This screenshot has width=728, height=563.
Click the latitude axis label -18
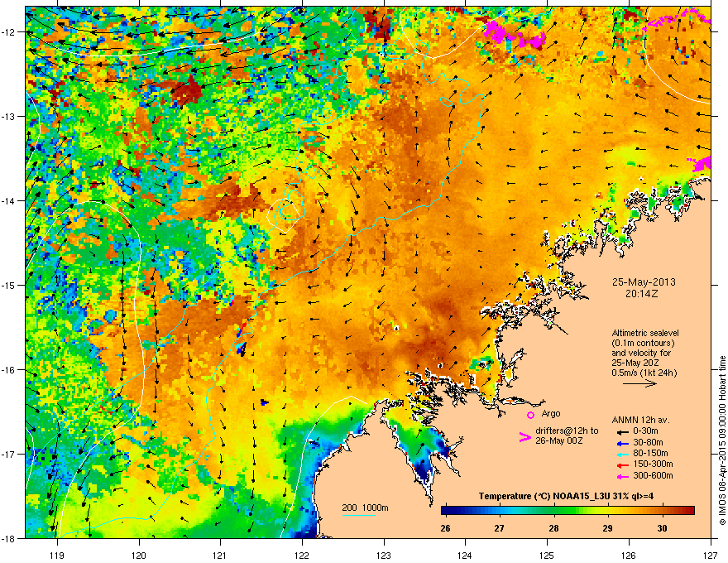pyautogui.click(x=8, y=538)
